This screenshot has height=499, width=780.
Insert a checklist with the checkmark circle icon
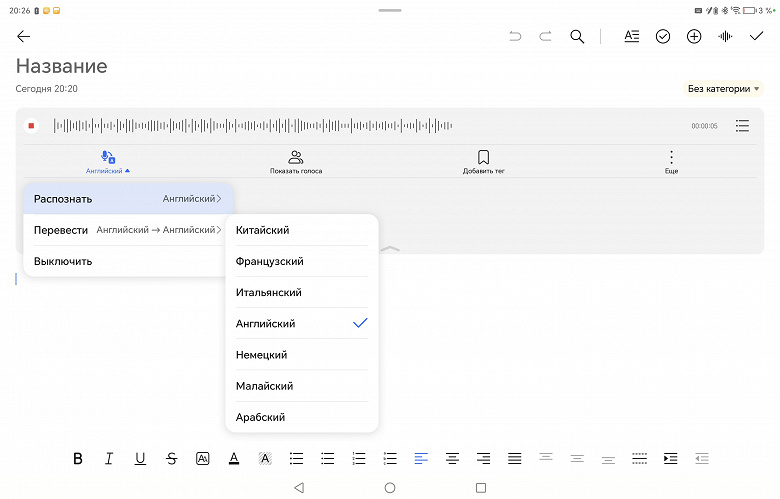coord(663,36)
